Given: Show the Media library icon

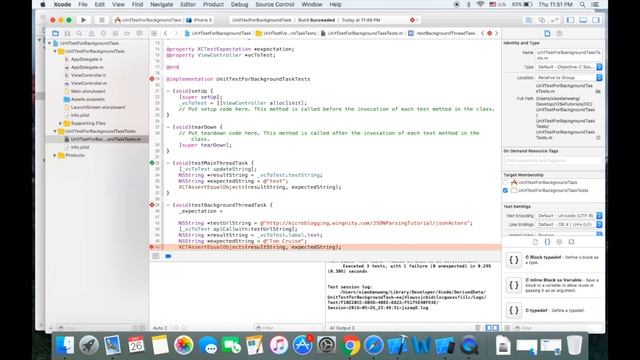Looking at the screenshot, I should point(571,242).
